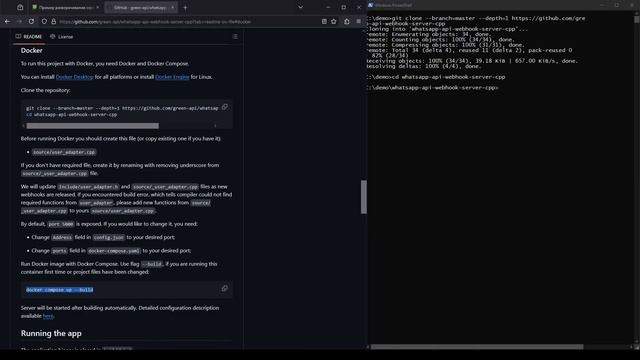Screen dimensions: 640x360
Task: Bookmark this page with the star icon
Action: tap(334, 21)
